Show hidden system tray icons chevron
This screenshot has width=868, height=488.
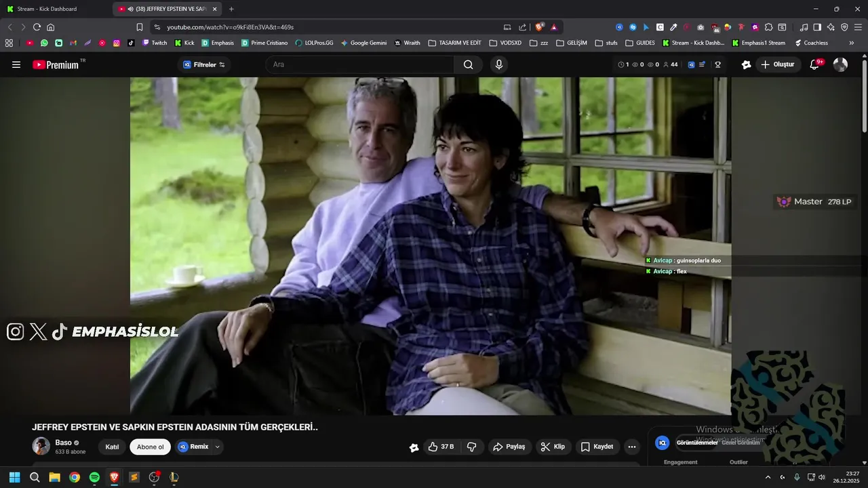(768, 477)
